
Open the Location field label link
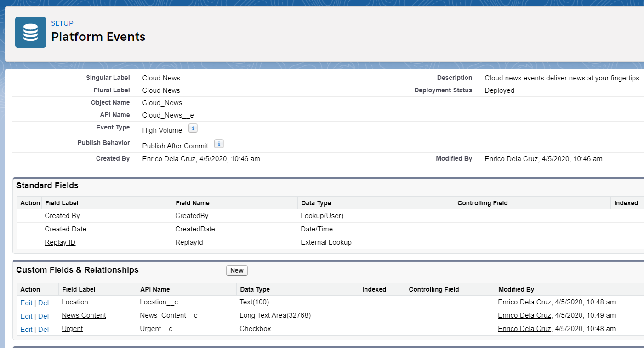pyautogui.click(x=75, y=302)
